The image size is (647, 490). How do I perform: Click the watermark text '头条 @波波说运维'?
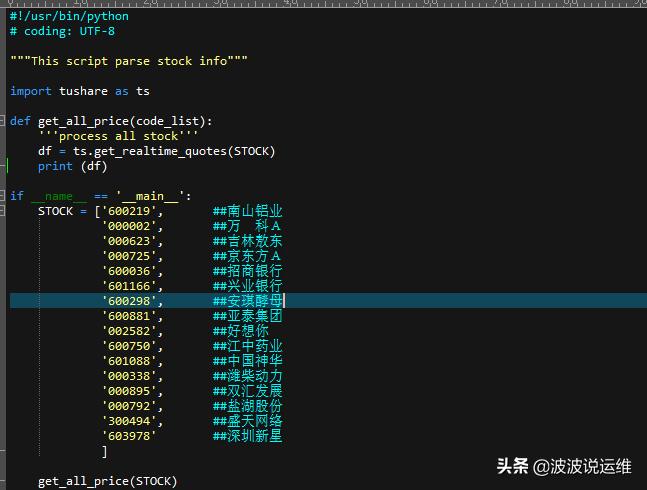[566, 466]
